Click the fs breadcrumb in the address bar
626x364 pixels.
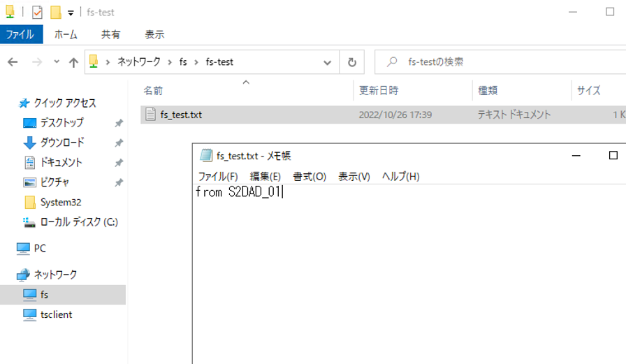183,62
